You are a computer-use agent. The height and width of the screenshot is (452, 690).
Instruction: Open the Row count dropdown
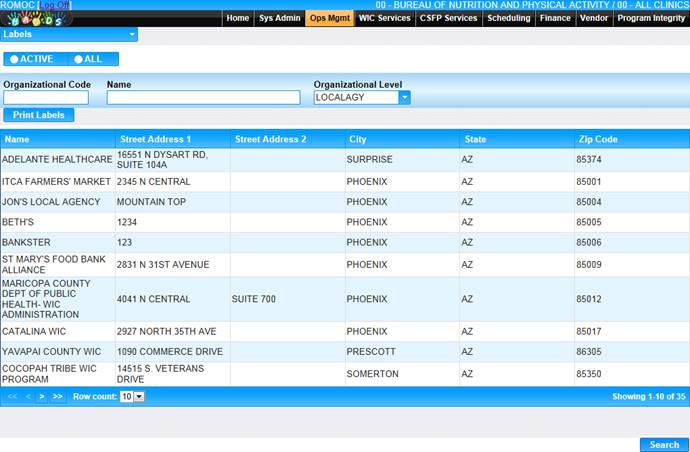click(x=139, y=397)
